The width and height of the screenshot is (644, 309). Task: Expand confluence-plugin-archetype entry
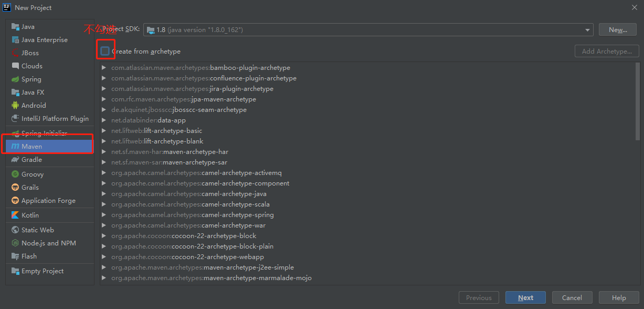click(104, 78)
